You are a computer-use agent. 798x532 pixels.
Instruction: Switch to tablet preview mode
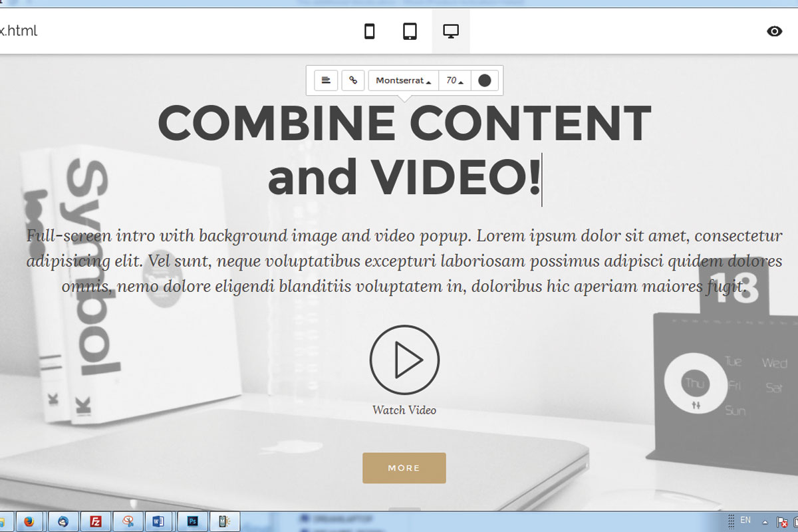[x=410, y=31]
